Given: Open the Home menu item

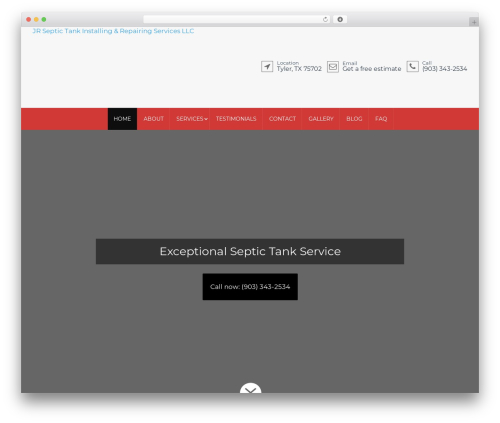Looking at the screenshot, I should point(122,119).
